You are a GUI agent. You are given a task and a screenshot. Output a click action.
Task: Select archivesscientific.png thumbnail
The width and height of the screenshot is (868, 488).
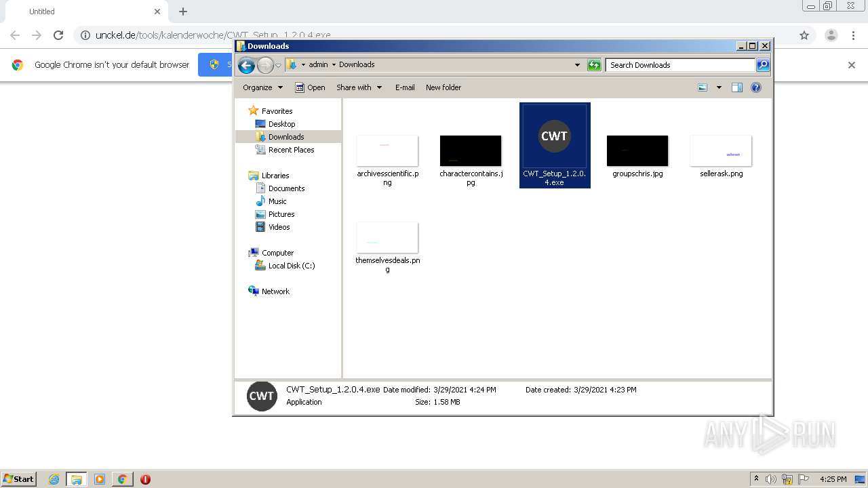pyautogui.click(x=387, y=150)
